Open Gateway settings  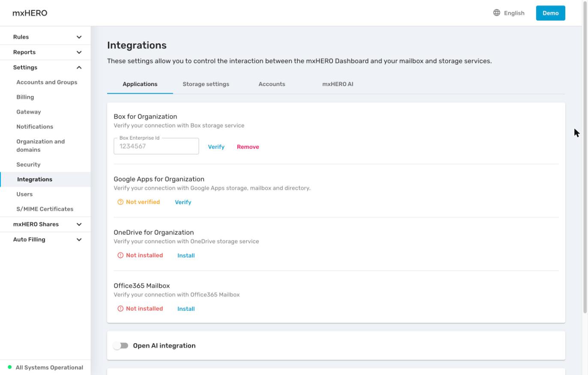(29, 112)
